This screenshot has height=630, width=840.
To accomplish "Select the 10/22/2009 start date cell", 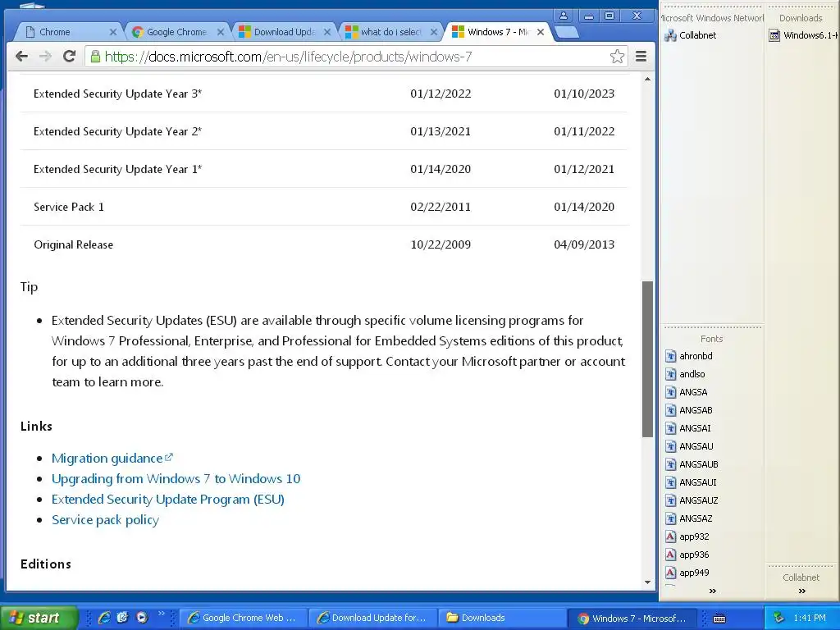I will click(441, 244).
